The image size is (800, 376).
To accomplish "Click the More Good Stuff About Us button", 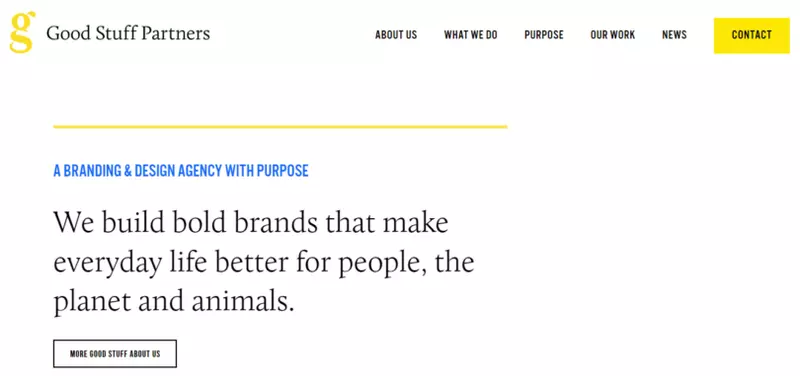I will (x=115, y=354).
